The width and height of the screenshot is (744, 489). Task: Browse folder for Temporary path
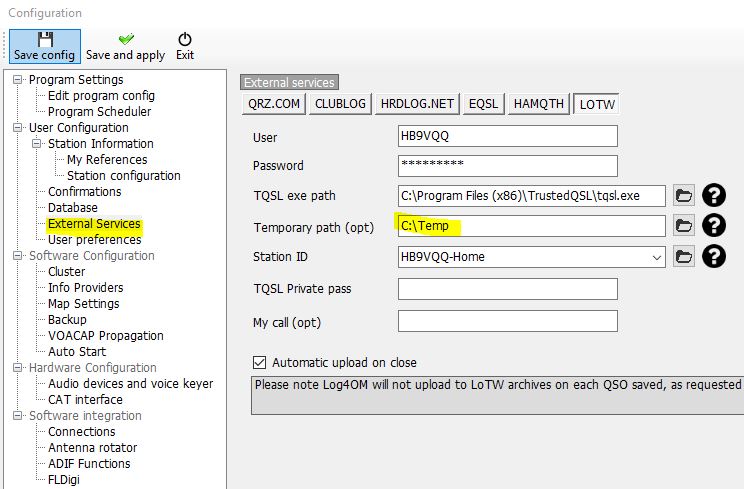(683, 226)
